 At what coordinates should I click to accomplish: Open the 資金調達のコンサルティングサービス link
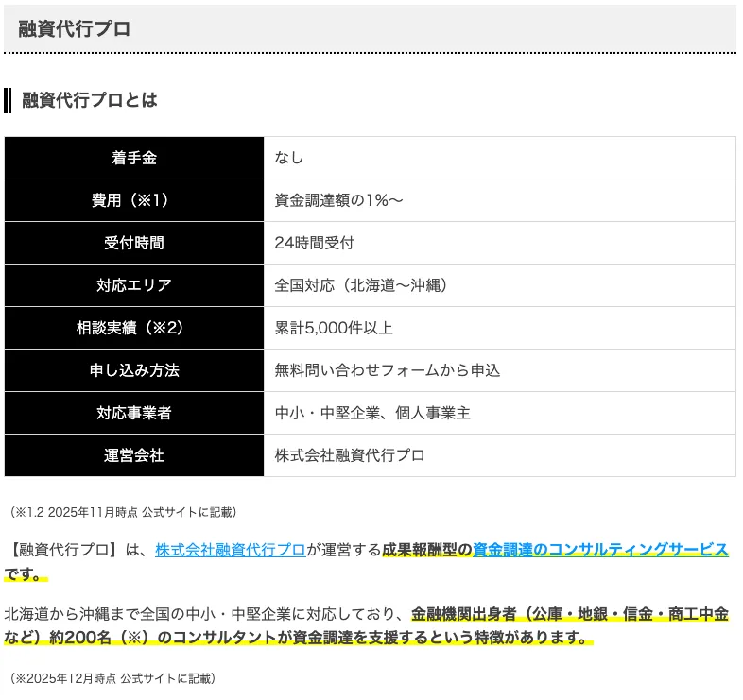[600, 550]
